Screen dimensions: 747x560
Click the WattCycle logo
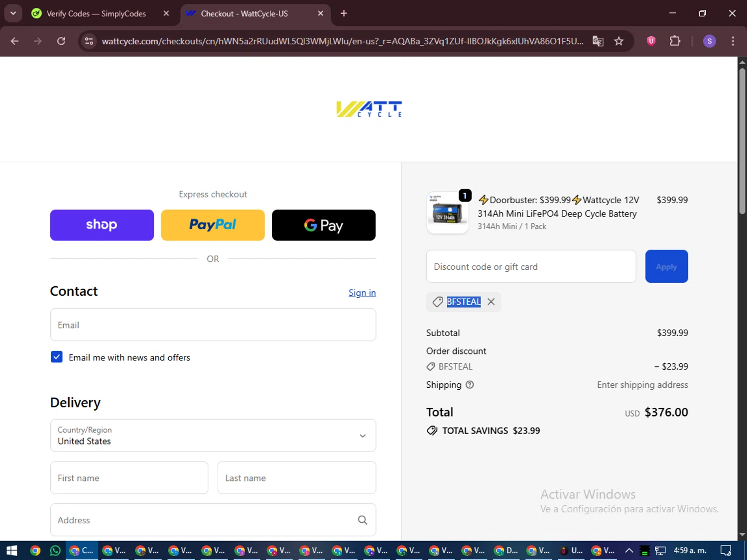[x=369, y=109]
